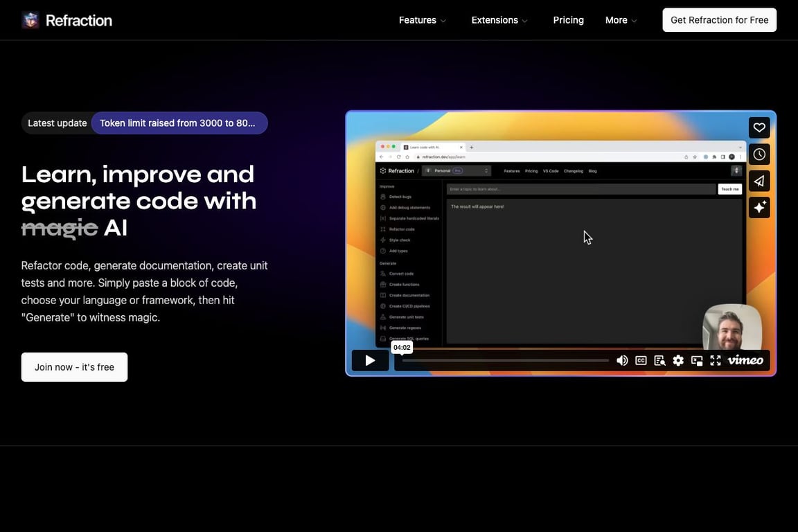Click the sparkle AI icon on video
This screenshot has width=798, height=532.
pyautogui.click(x=759, y=207)
